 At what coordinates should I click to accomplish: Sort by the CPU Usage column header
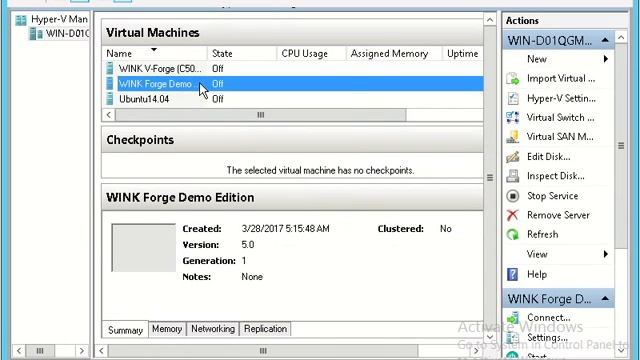coord(311,53)
